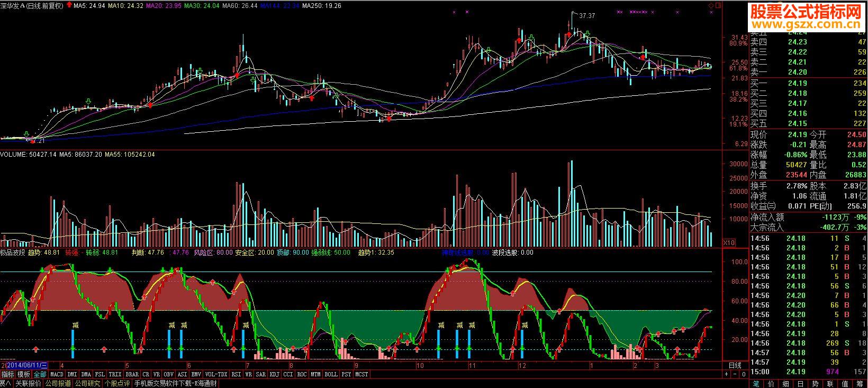Click the 大宗流入 value row
The image size is (868, 388).
809,227
